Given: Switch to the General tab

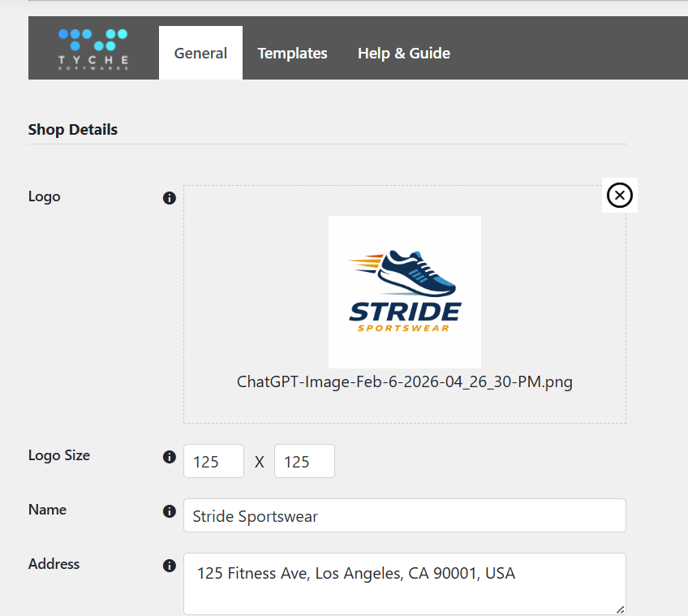Looking at the screenshot, I should pyautogui.click(x=200, y=54).
